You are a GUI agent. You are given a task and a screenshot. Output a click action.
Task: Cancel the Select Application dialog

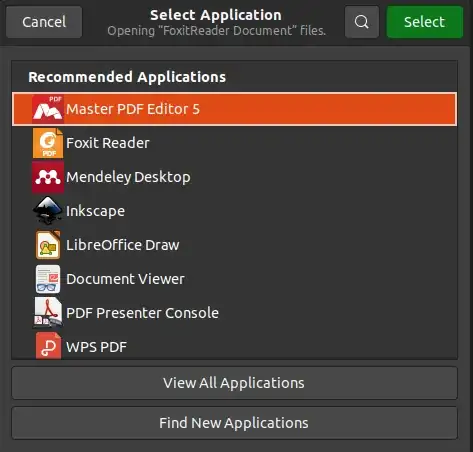(44, 22)
